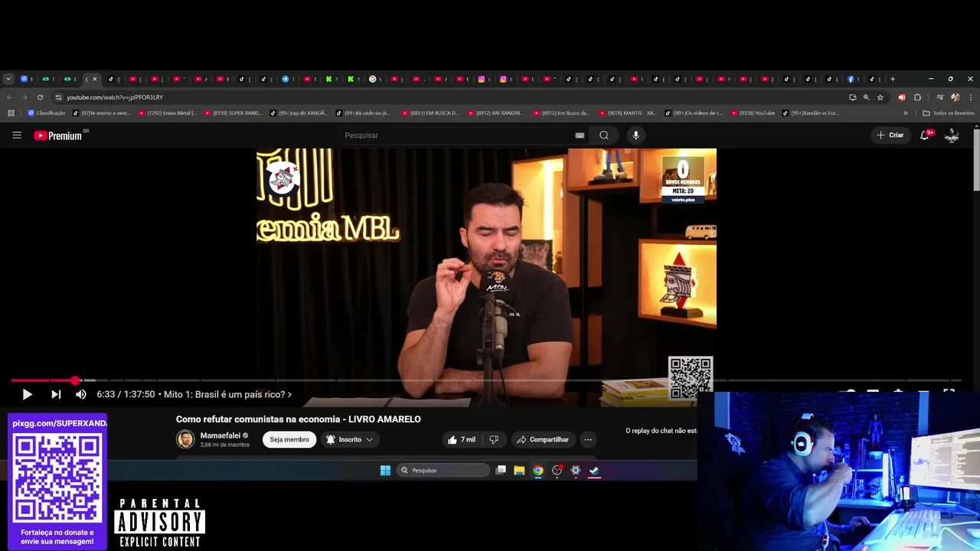Open the 'Em Busca da...' bookmark
The width and height of the screenshot is (980, 551).
pyautogui.click(x=561, y=113)
